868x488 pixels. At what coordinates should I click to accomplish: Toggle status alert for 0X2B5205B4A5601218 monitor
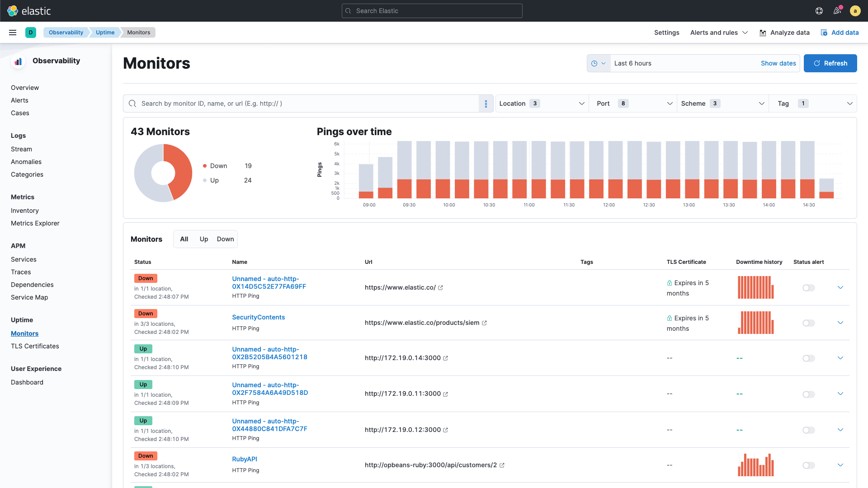coord(809,358)
